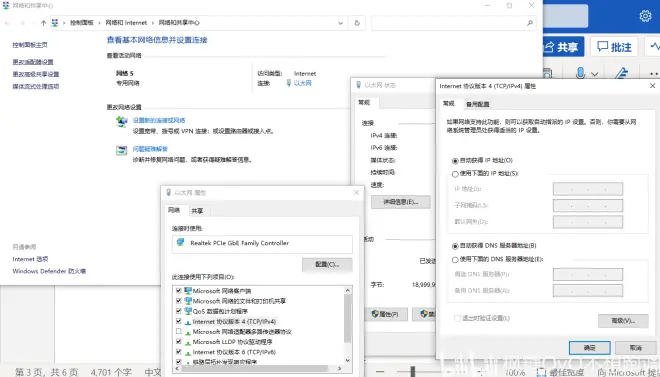Click the microphone dictate icon in Word

(x=580, y=73)
